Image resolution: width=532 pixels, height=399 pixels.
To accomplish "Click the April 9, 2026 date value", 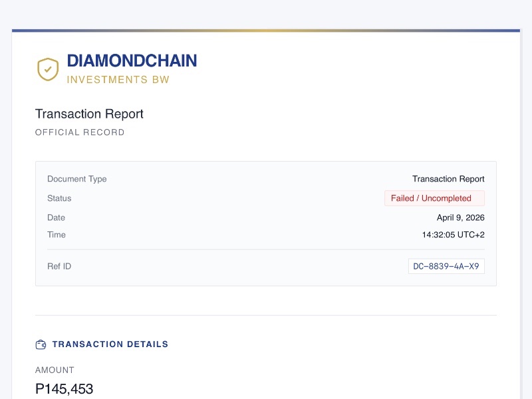I will (460, 217).
